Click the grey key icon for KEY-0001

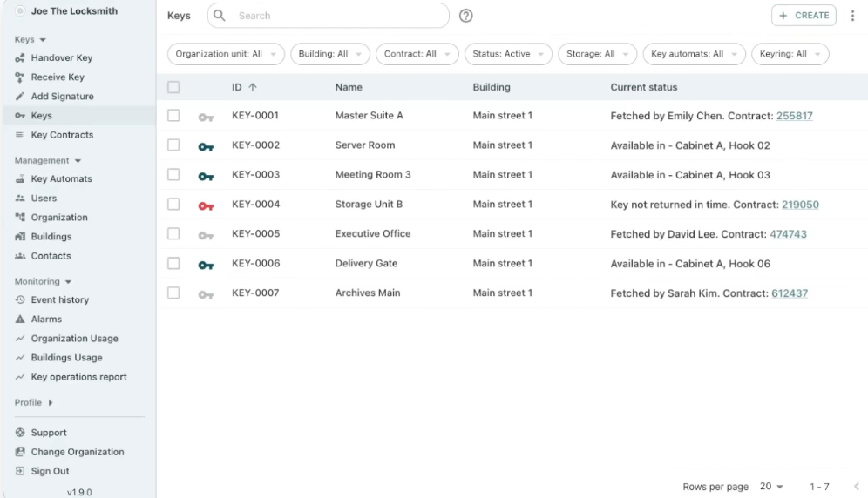(x=206, y=117)
